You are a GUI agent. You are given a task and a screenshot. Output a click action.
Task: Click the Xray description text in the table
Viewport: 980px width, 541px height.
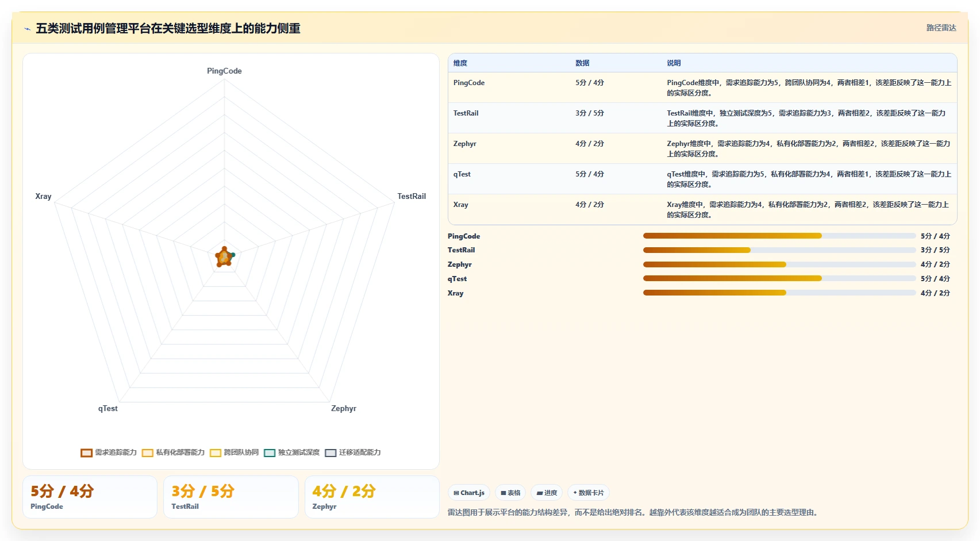pos(808,210)
